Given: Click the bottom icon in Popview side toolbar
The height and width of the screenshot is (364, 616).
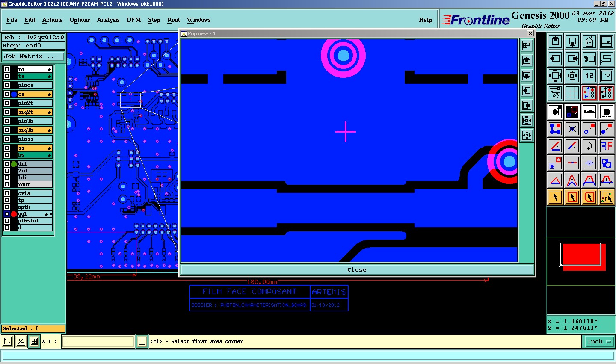Looking at the screenshot, I should pos(527,136).
